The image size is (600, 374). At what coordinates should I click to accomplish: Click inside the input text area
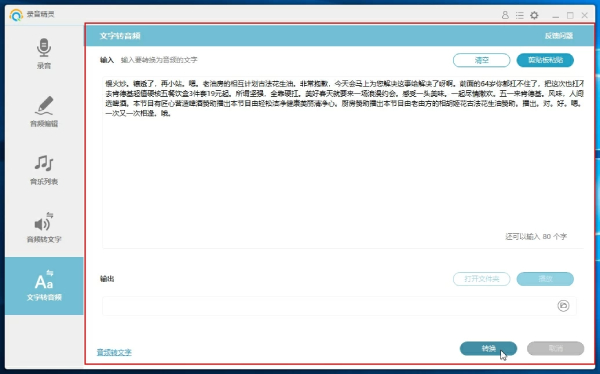click(x=343, y=162)
